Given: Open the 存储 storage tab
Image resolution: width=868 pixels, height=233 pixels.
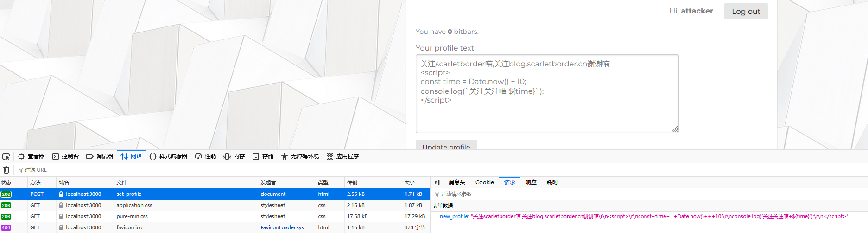Looking at the screenshot, I should click(x=263, y=156).
